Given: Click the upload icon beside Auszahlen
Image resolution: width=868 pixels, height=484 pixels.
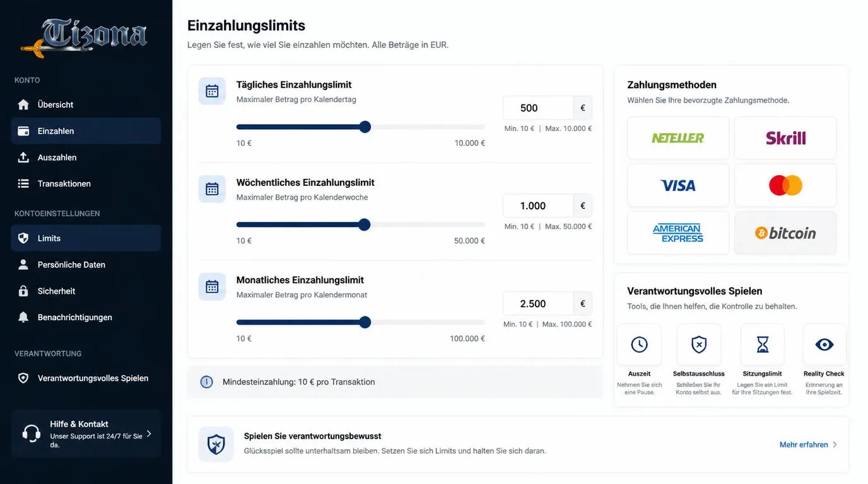Looking at the screenshot, I should [23, 158].
